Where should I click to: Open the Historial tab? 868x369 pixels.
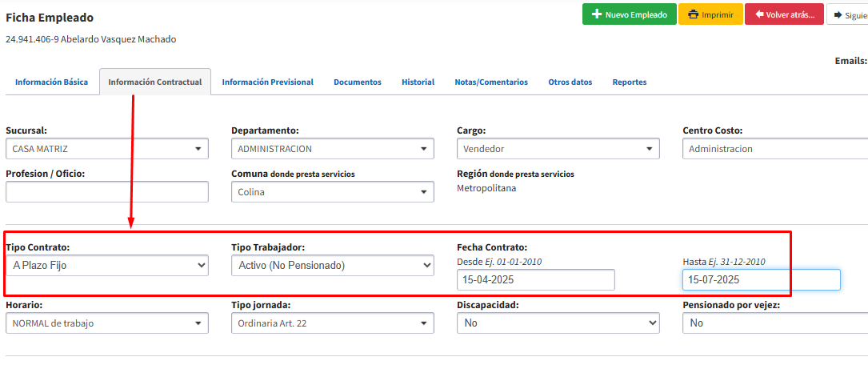point(418,82)
